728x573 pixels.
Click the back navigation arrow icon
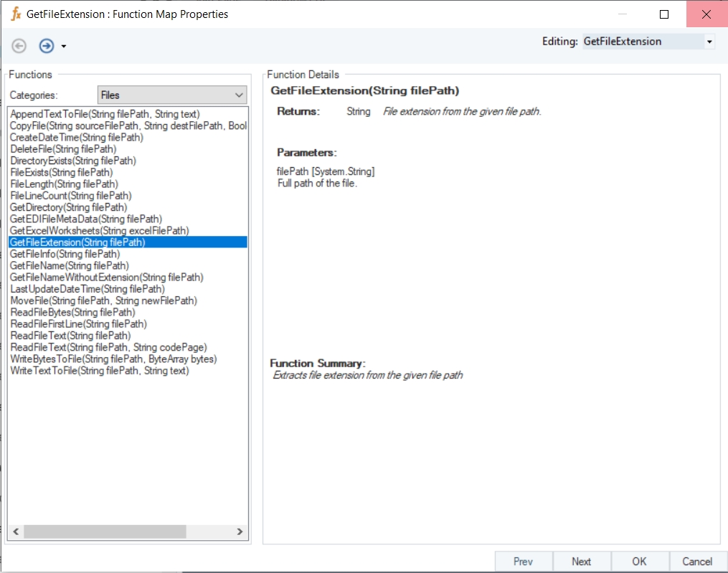[x=19, y=46]
